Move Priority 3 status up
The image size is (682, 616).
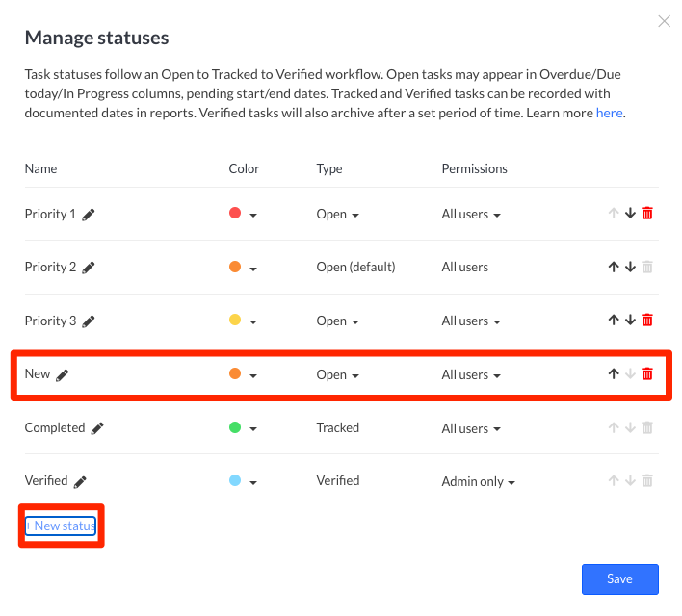point(614,321)
